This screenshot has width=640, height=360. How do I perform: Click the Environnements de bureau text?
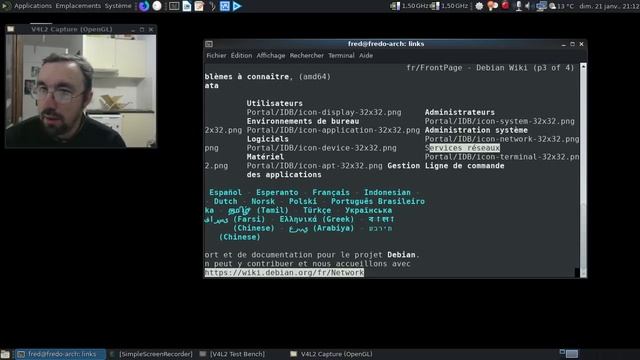[x=303, y=121]
